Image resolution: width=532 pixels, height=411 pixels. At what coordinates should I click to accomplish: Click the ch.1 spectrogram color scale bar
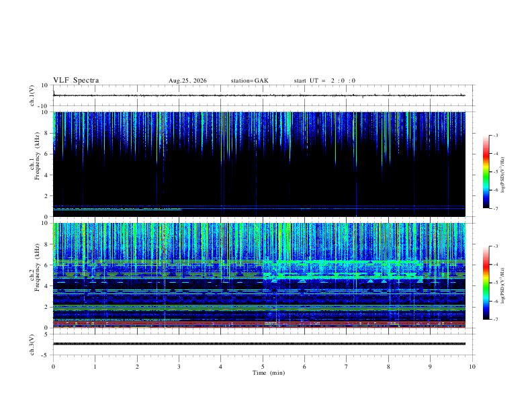486,172
